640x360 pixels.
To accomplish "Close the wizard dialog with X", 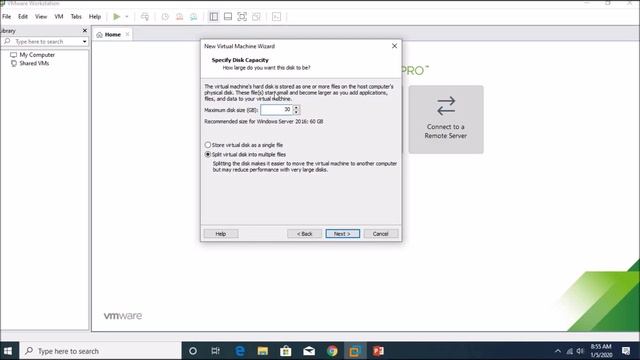I will 394,46.
